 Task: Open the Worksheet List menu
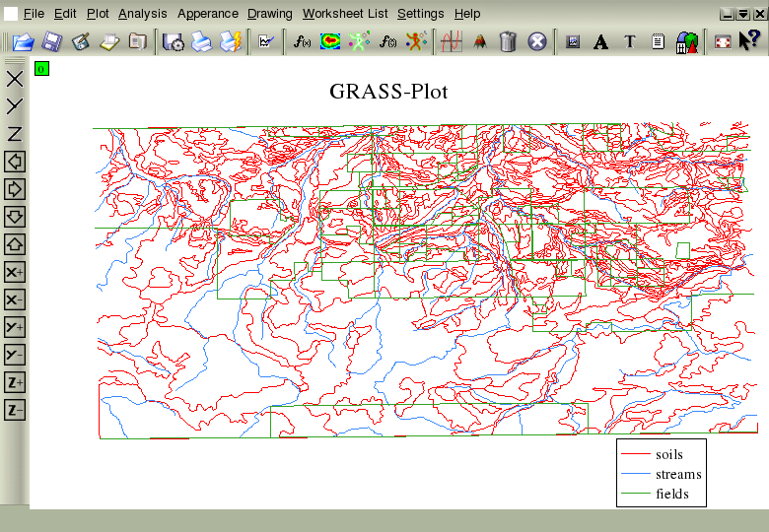(x=345, y=14)
